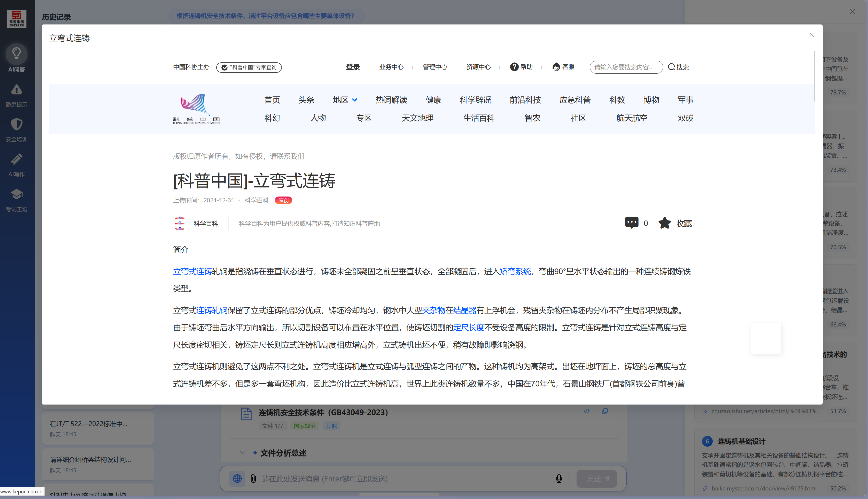Click the paperclip attachment icon
Viewport: 868px width, 499px height.
pos(253,478)
